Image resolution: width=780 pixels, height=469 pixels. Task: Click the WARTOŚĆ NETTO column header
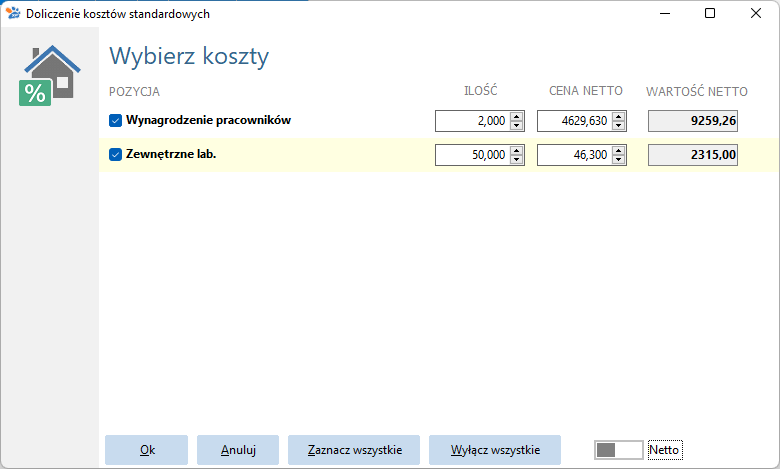(696, 91)
